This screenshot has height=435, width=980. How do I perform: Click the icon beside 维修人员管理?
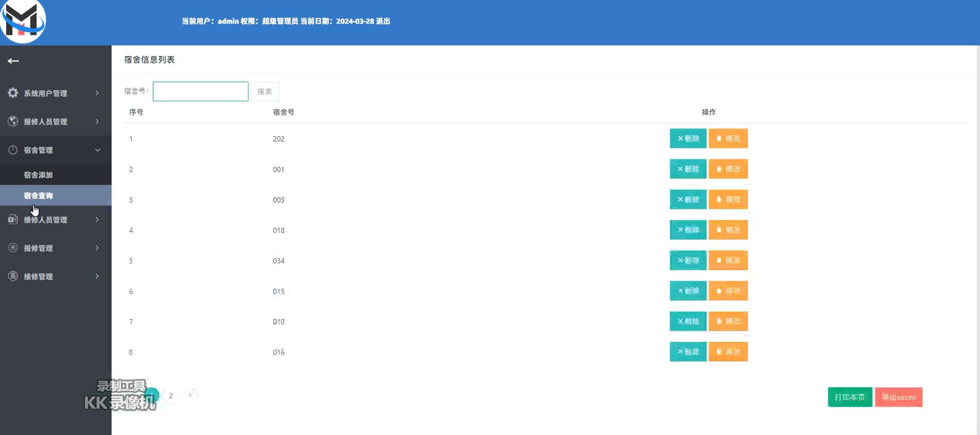point(13,220)
